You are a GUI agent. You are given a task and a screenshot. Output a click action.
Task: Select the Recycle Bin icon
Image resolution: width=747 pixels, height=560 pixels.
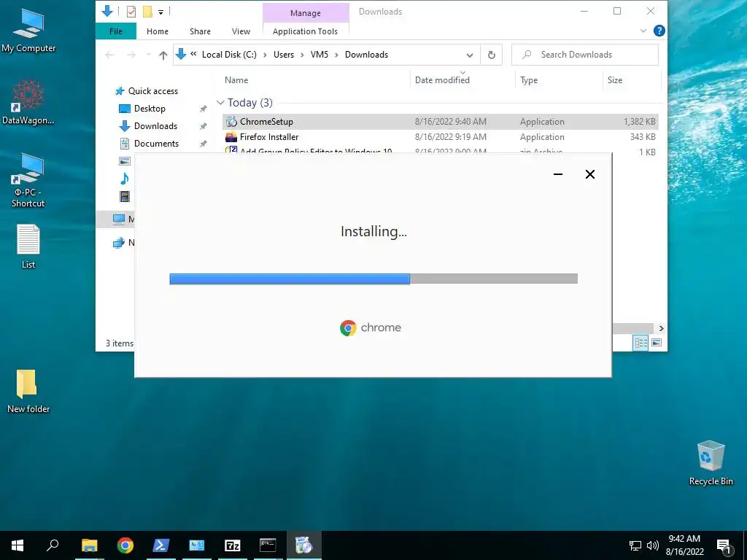[711, 463]
